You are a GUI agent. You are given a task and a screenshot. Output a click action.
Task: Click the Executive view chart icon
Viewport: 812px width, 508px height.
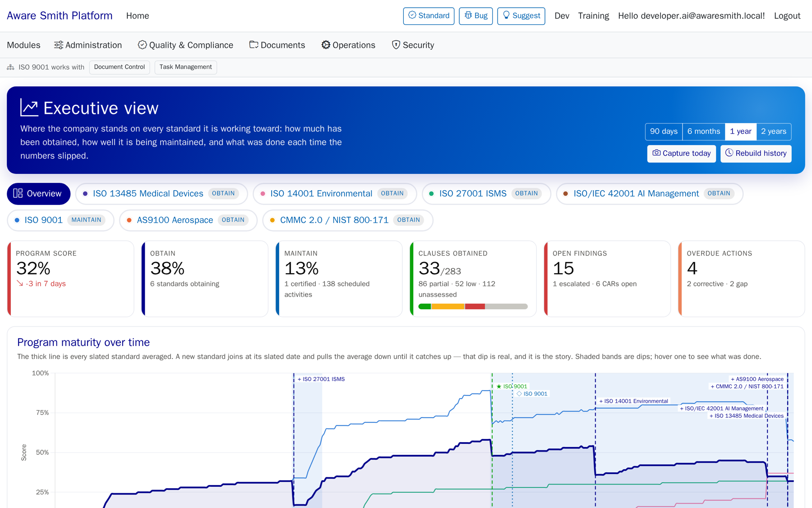(x=29, y=108)
